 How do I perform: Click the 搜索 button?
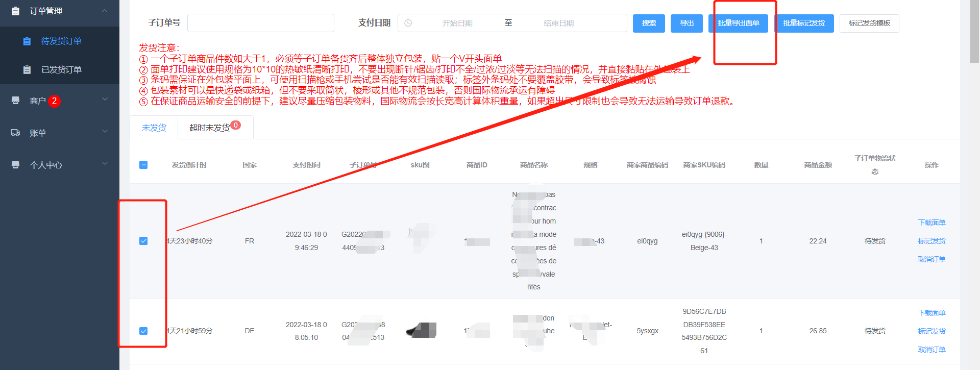pos(649,23)
